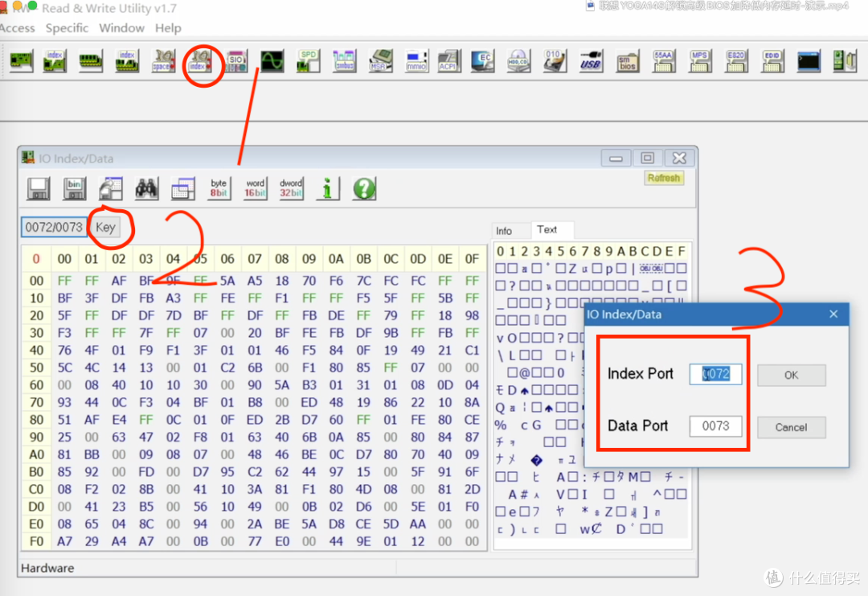
Task: Open the E820 memory map tool
Action: coord(735,61)
